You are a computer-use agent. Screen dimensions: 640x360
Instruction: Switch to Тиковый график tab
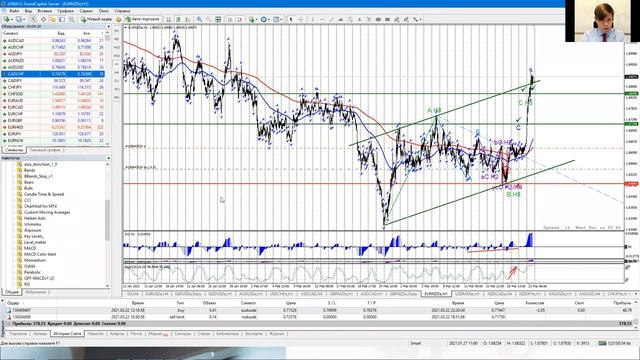45,150
